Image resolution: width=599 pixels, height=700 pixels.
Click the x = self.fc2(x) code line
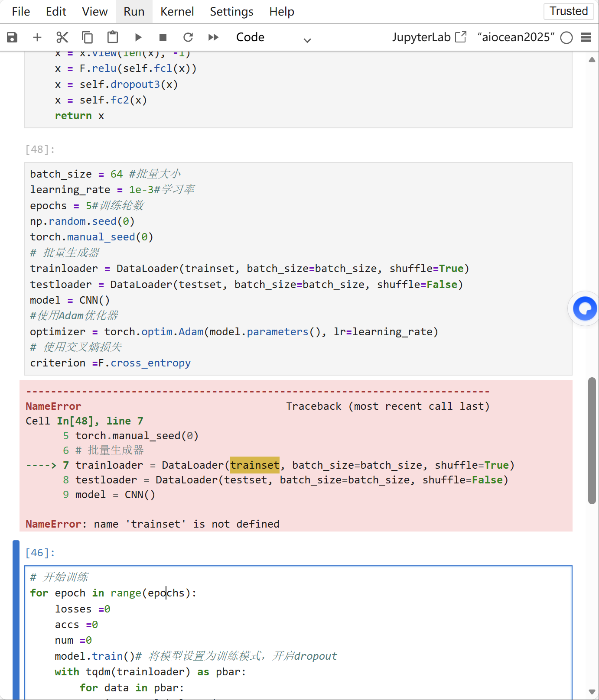pos(101,100)
